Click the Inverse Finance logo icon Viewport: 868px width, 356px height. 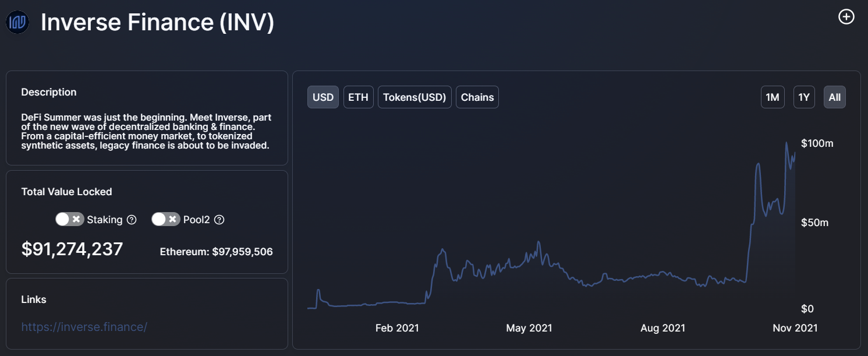(17, 22)
